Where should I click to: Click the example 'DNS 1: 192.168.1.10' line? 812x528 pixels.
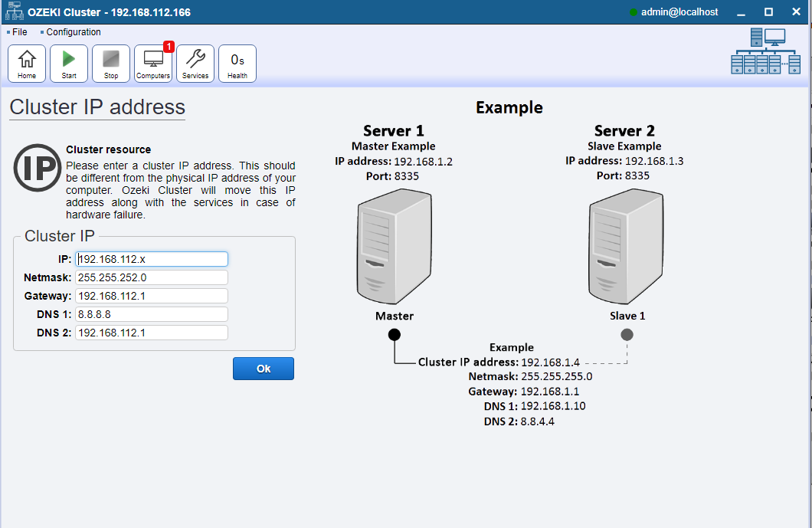pyautogui.click(x=535, y=406)
